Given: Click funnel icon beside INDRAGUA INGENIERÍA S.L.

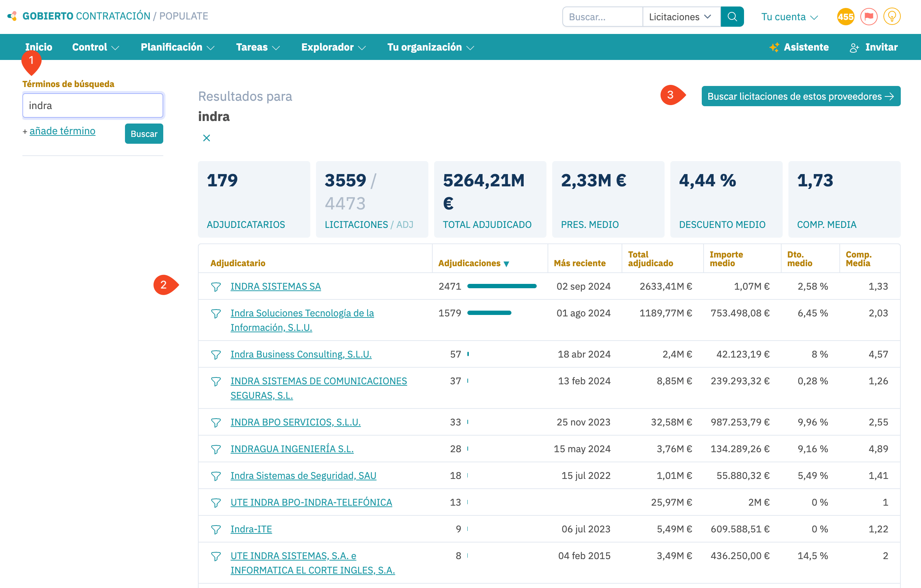Looking at the screenshot, I should pyautogui.click(x=216, y=450).
